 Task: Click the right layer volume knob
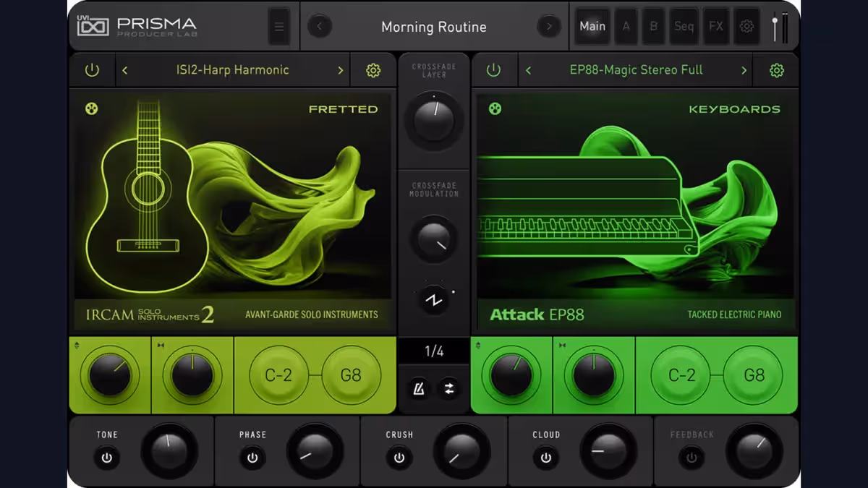pyautogui.click(x=511, y=376)
